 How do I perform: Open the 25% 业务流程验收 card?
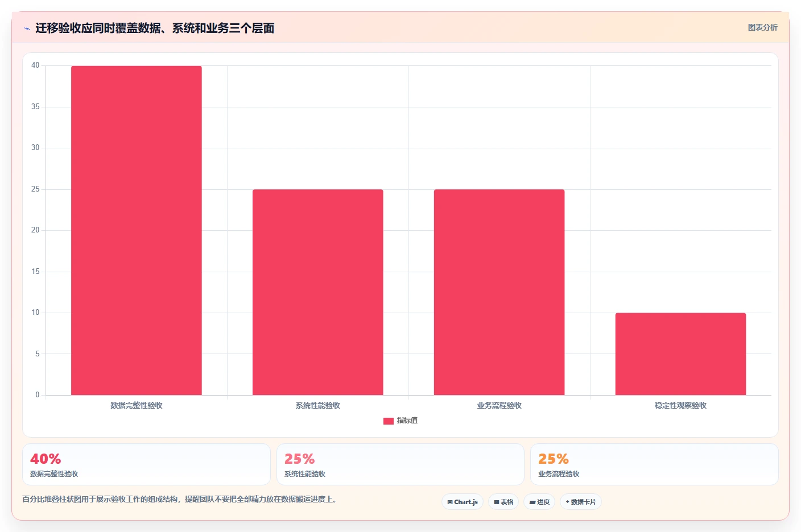[x=654, y=464]
